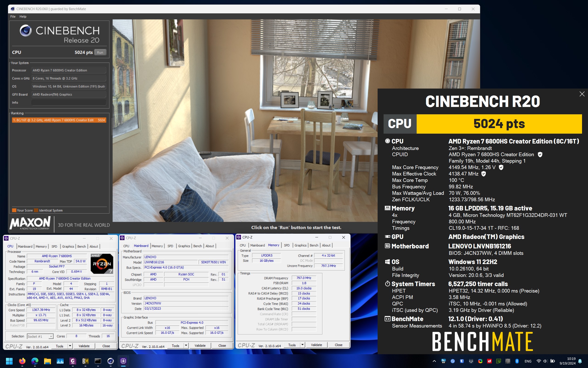Viewport: 588px width, 368px height.
Task: Click the Core Speed value 1367.39 MHz
Action: click(x=41, y=310)
